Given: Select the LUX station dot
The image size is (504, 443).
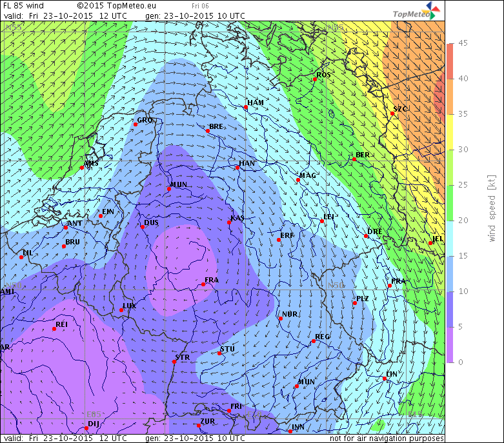Looking at the screenshot, I should tap(121, 310).
